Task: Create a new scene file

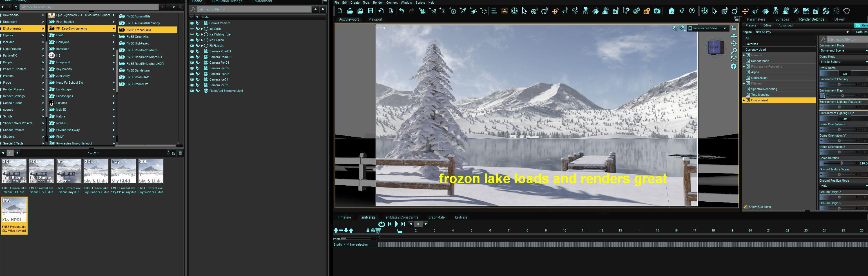Action: 340,11
